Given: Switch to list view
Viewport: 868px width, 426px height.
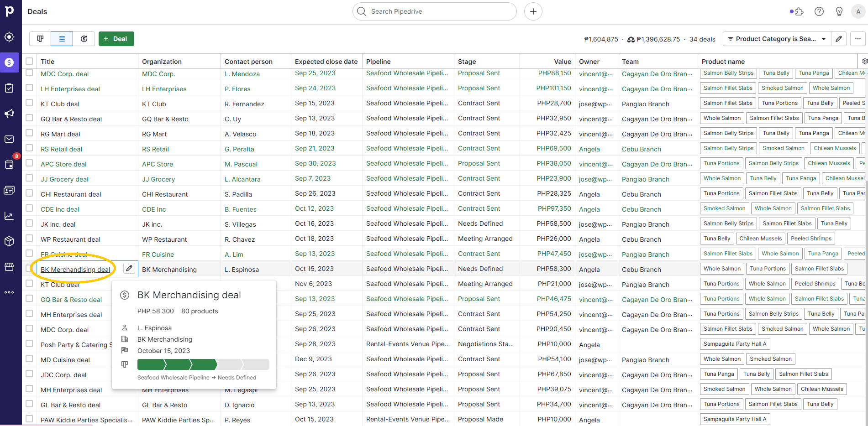Looking at the screenshot, I should pyautogui.click(x=62, y=39).
